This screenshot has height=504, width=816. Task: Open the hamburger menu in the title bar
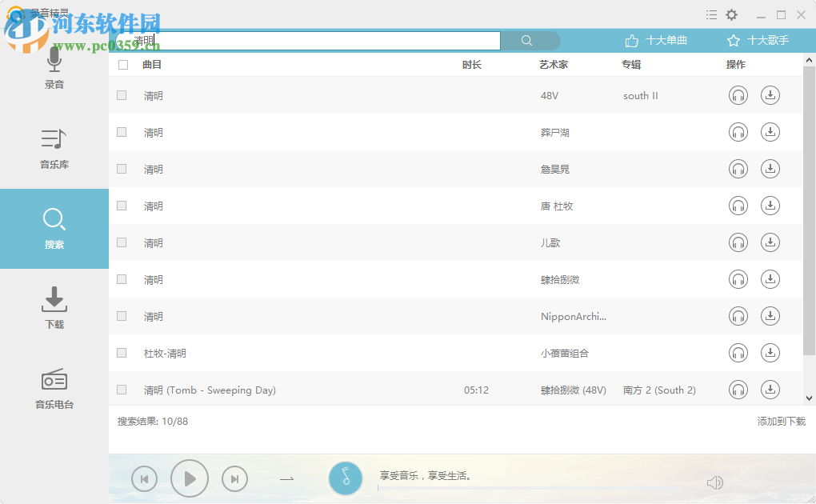[710, 14]
